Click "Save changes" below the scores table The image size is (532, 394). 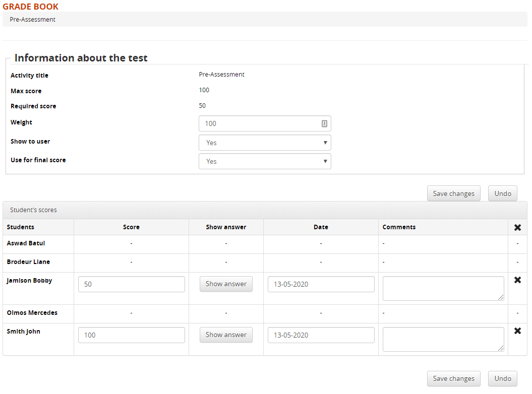453,378
